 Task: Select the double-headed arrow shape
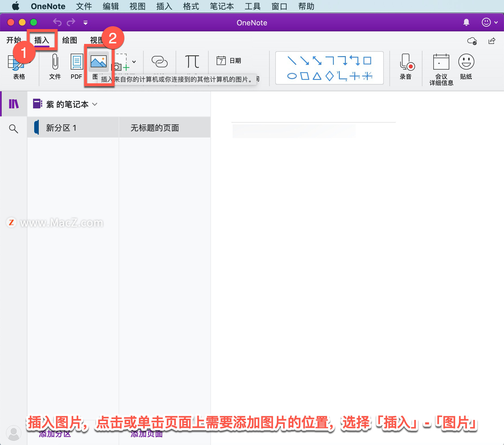(x=317, y=60)
